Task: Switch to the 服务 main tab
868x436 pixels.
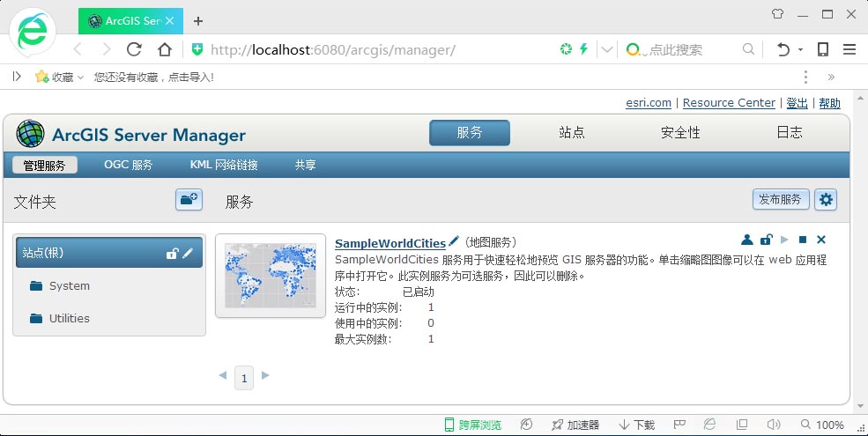Action: pos(470,133)
